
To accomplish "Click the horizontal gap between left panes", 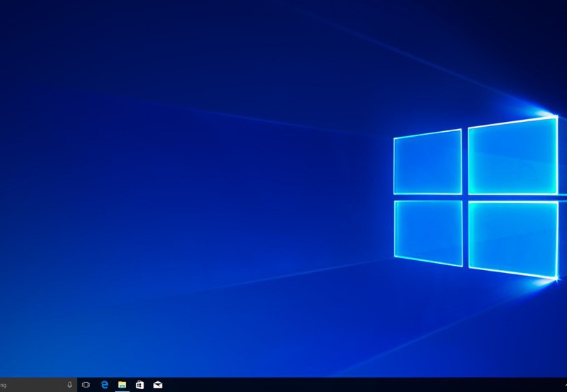I will 428,197.
